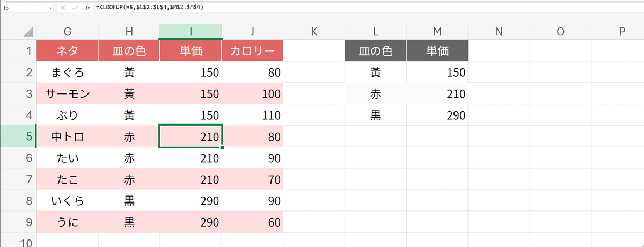Viewport: 644px width, 247px height.
Task: Click calorie value 80 in 中トロ row
Action: coord(252,137)
